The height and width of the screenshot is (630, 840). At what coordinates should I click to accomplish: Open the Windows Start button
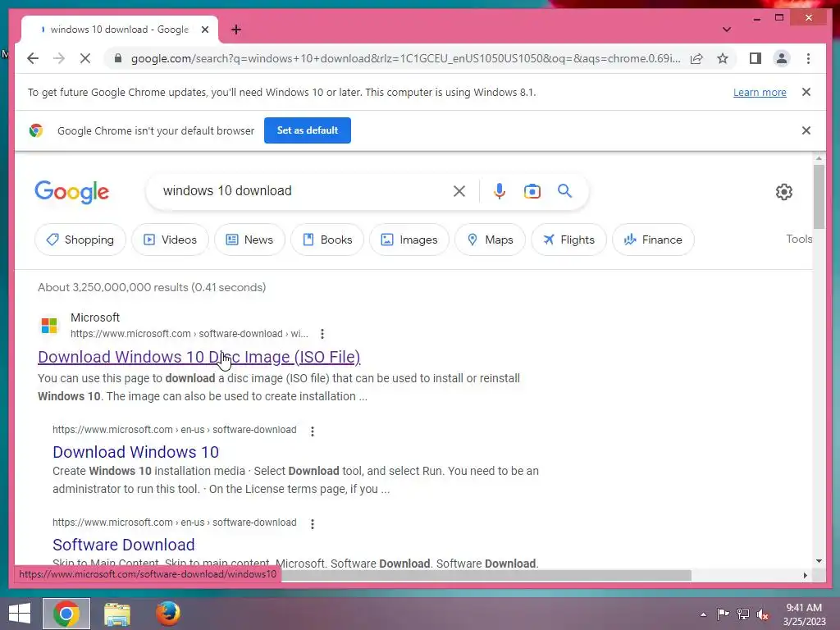20,614
